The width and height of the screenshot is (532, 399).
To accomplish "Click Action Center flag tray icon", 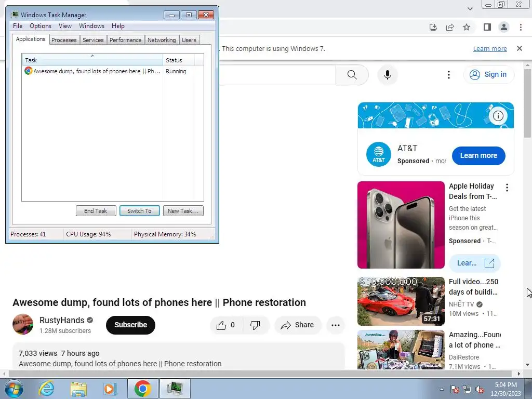I will point(454,389).
